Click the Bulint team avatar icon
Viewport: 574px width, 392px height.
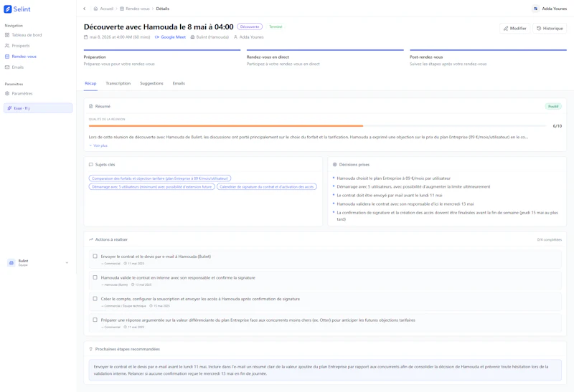11,262
